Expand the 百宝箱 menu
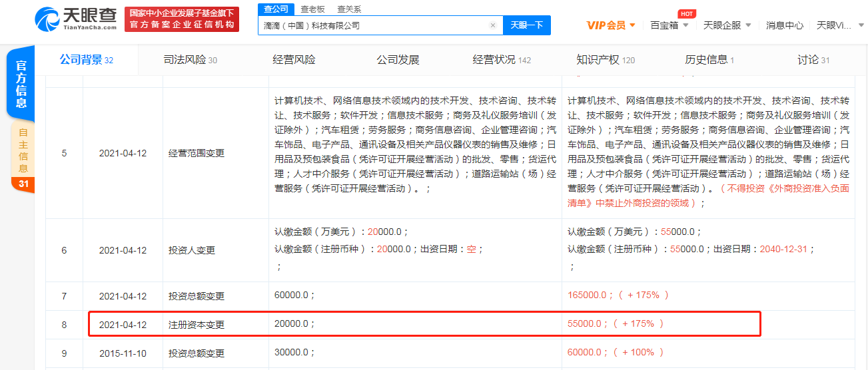Viewport: 868px width, 370px height. coord(669,25)
